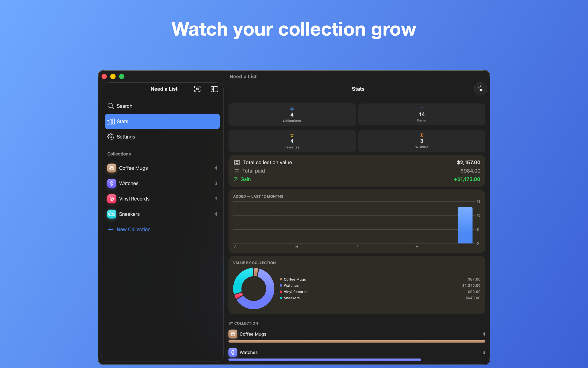This screenshot has width=588, height=368.
Task: Click the $87.00 Coffee Mugs value
Action: (474, 279)
